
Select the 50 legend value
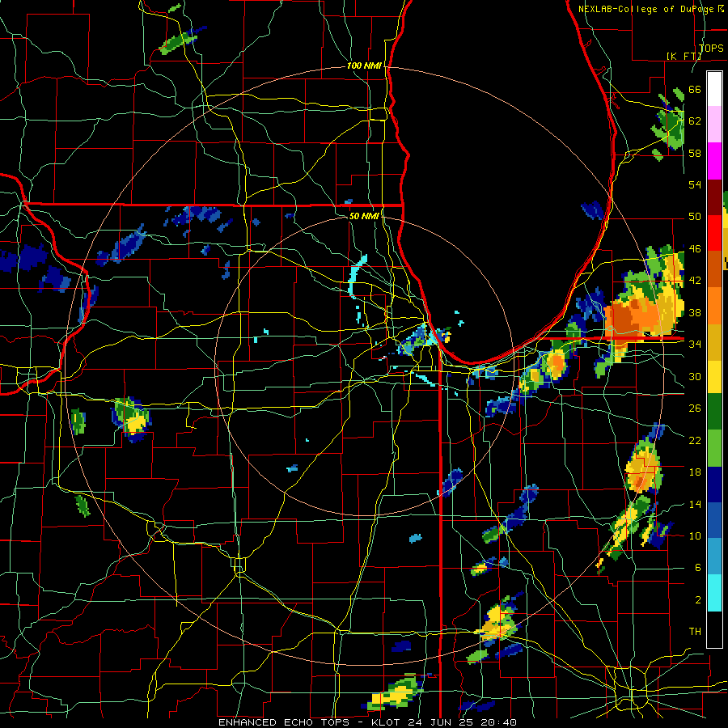[695, 217]
